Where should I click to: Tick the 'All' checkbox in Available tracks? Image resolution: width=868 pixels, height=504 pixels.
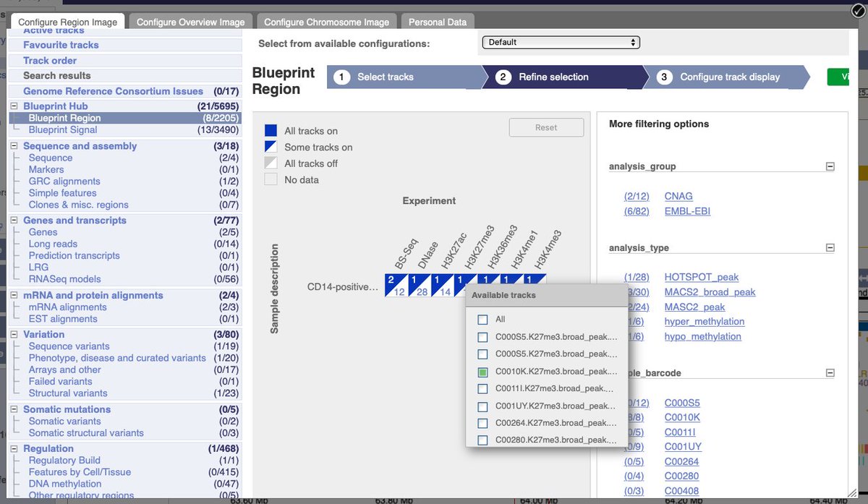(482, 319)
